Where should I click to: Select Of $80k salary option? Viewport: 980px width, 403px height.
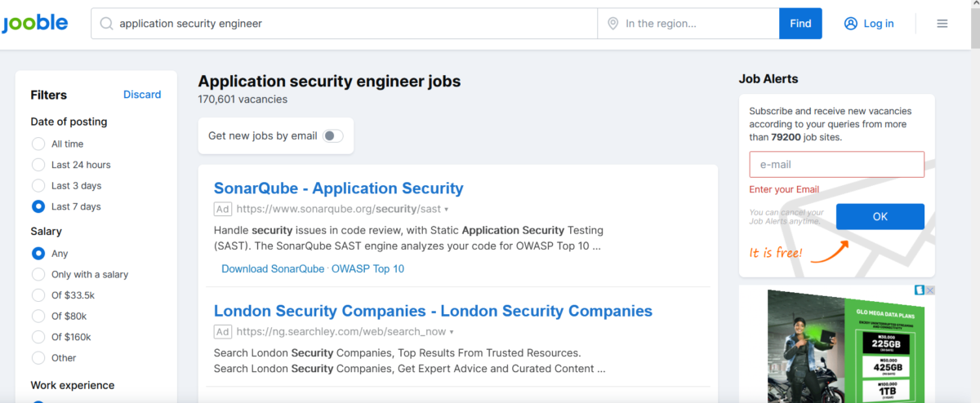[x=38, y=316]
